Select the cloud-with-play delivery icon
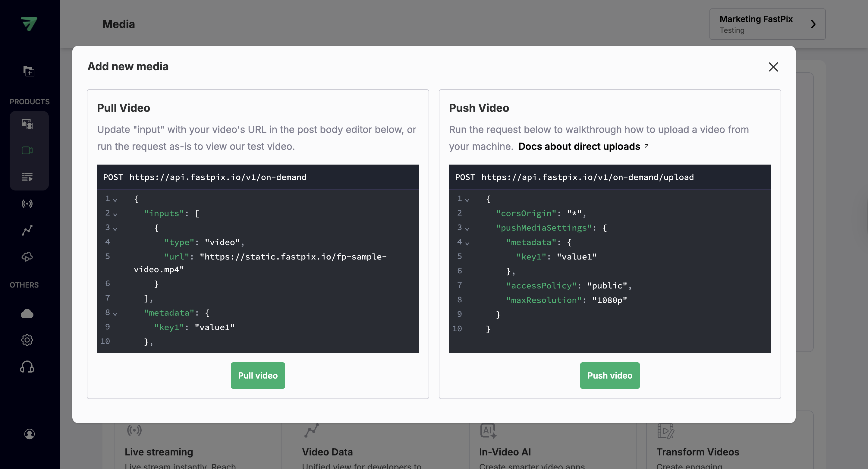This screenshot has width=868, height=469. [27, 257]
